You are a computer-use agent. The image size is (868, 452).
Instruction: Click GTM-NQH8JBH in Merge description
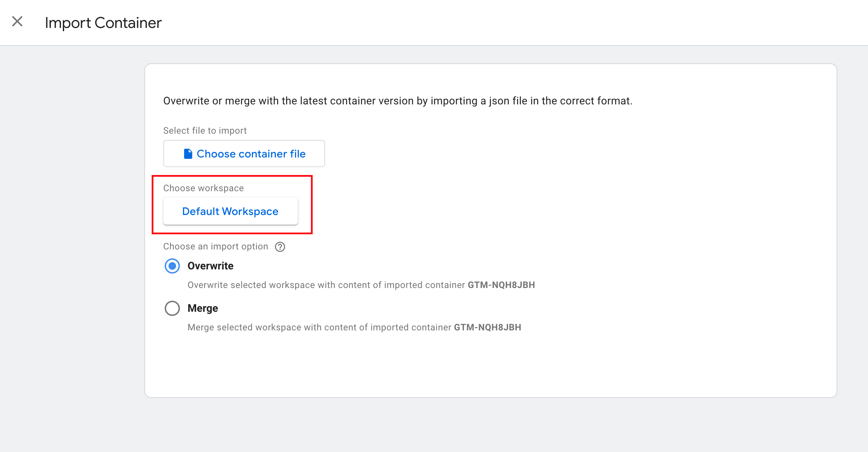[487, 327]
